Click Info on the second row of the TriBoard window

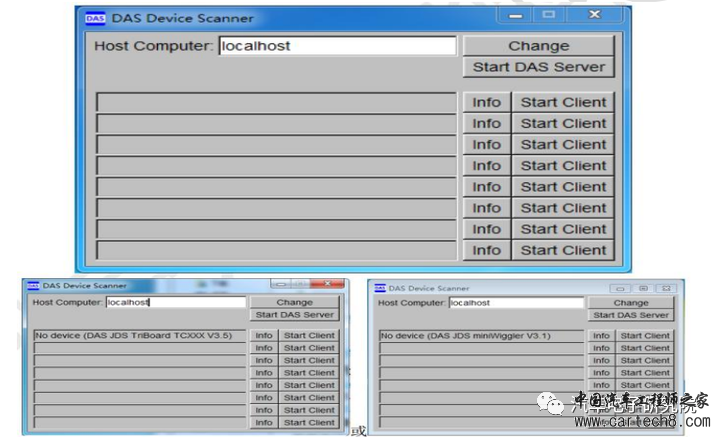pos(264,348)
